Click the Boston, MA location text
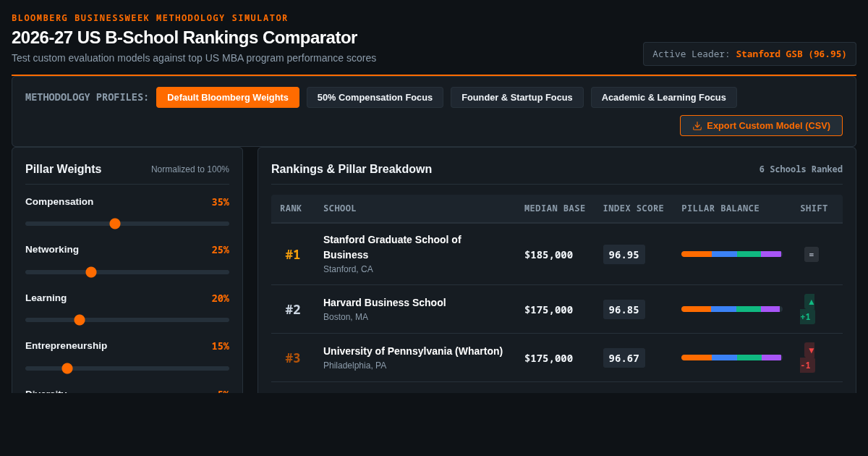This screenshot has height=456, width=868. point(346,317)
